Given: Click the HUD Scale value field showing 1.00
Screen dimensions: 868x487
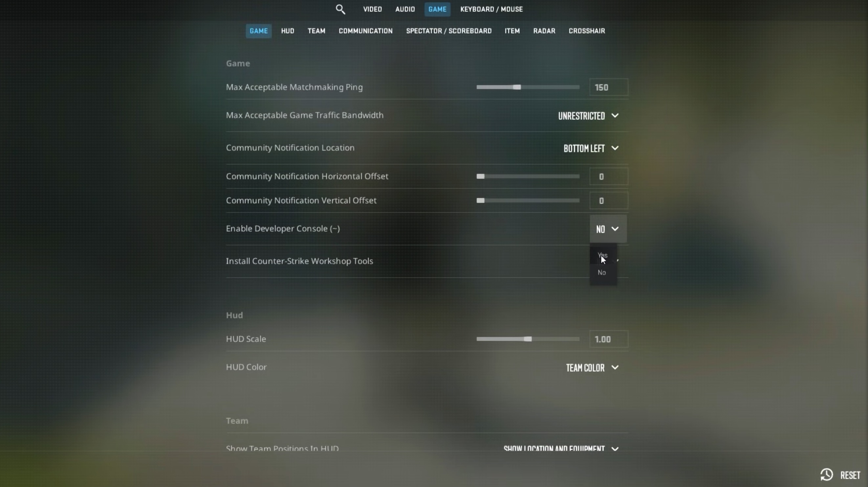Looking at the screenshot, I should pyautogui.click(x=609, y=339).
